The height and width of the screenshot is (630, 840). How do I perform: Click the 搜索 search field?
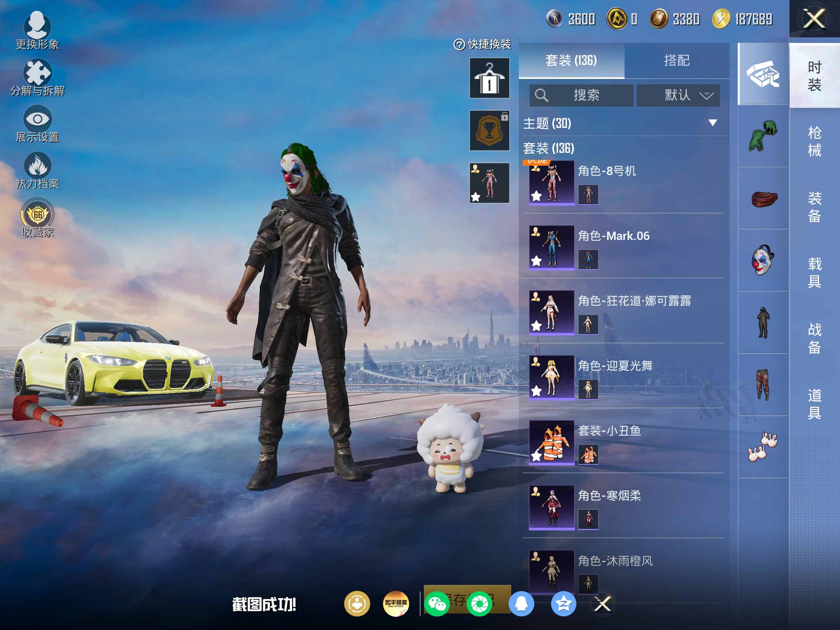(x=581, y=95)
